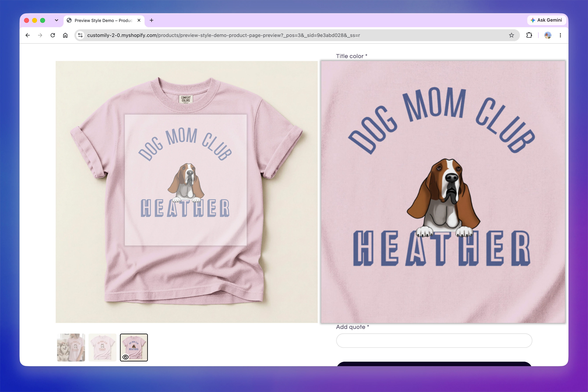Close the Preview Style Demo tab

[139, 20]
